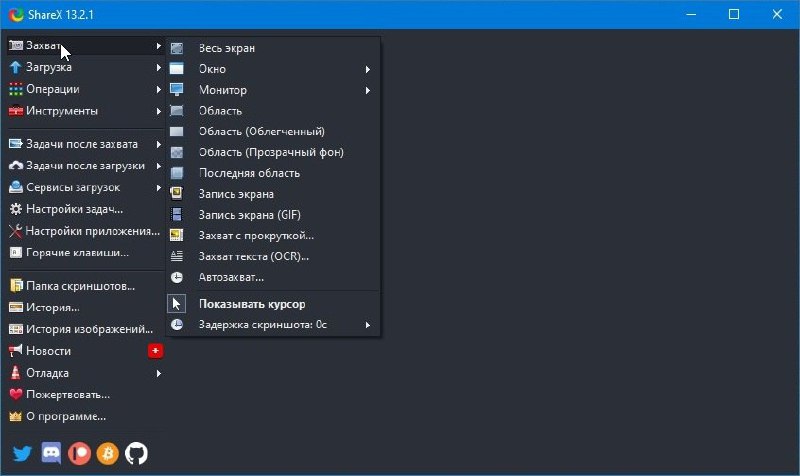Viewport: 800px width, 476px height.
Task: Expand the Задержка скриншота submenu arrow
Action: coord(368,325)
